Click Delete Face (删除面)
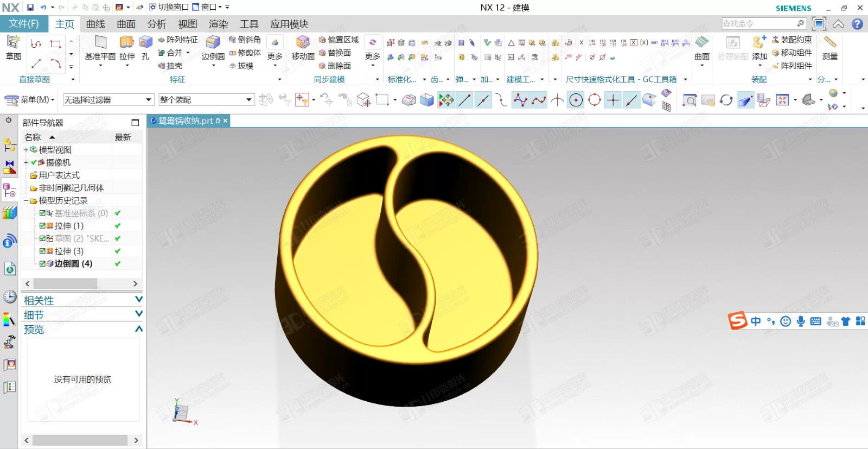This screenshot has height=449, width=868. (335, 66)
